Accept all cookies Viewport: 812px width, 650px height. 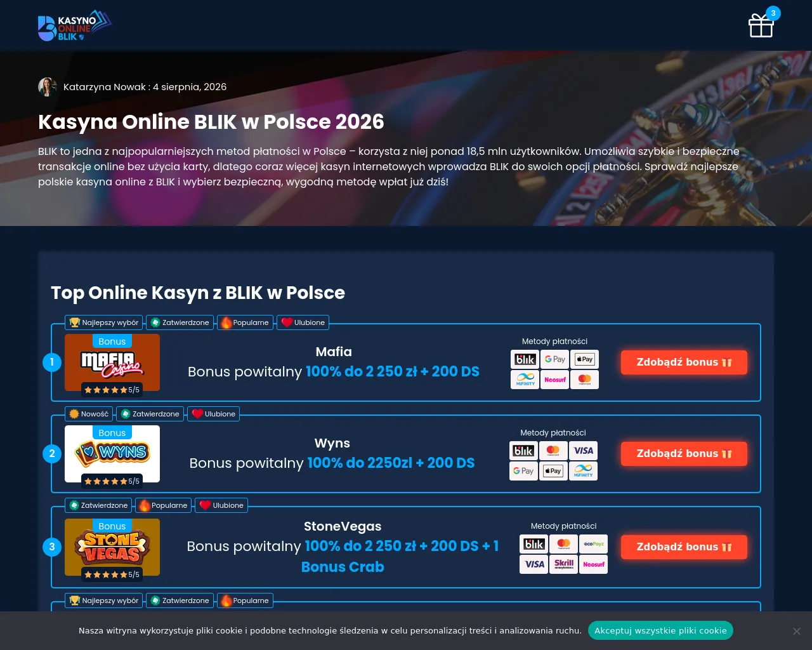click(660, 630)
